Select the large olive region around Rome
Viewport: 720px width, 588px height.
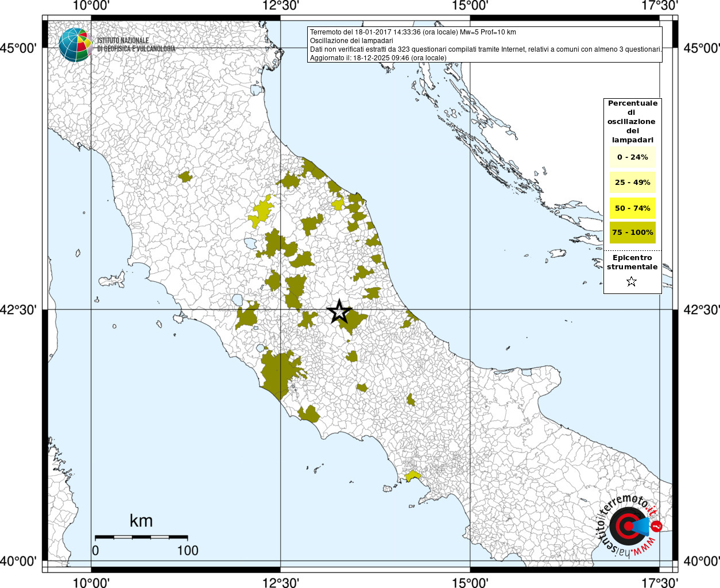tap(280, 372)
